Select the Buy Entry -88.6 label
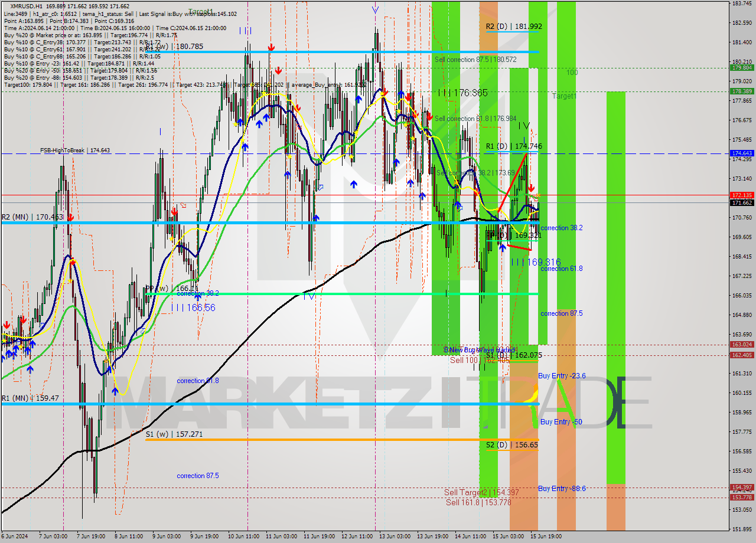Viewport: 756px width, 543px height. point(562,489)
